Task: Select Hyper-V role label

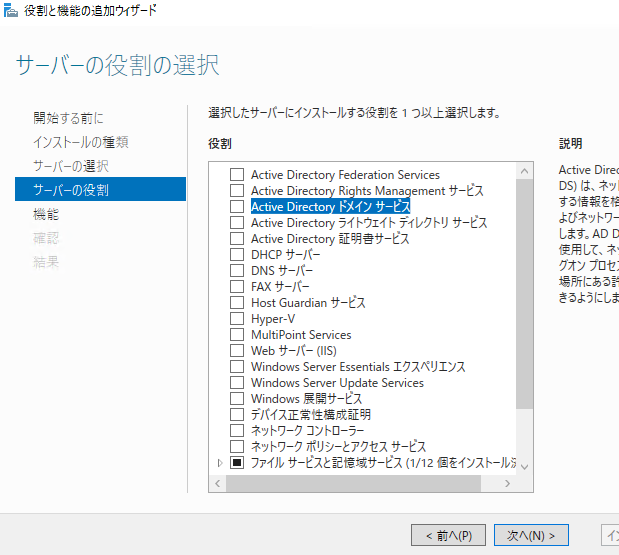Action: 273,319
